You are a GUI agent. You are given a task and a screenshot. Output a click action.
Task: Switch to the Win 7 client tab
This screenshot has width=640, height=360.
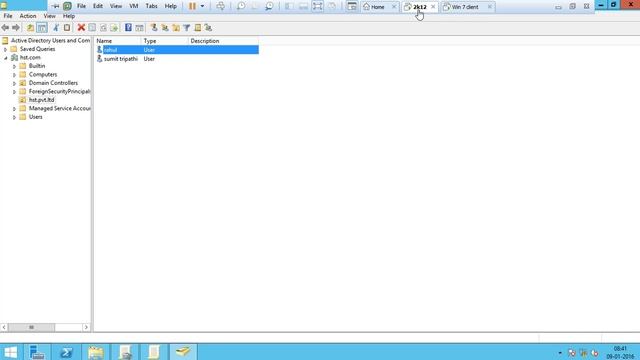tap(465, 7)
